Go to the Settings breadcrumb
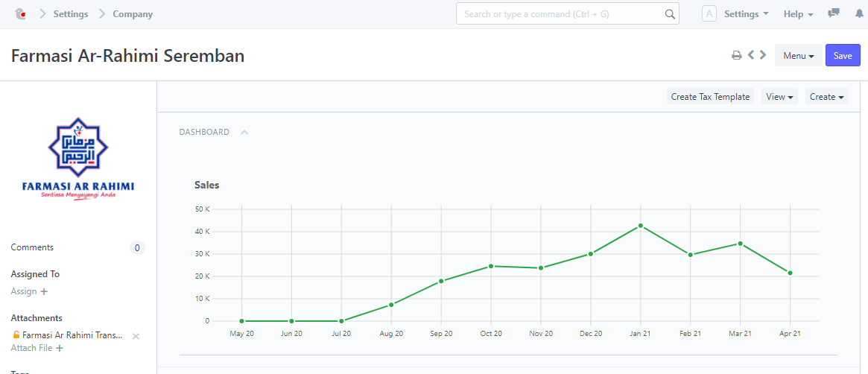Viewport: 868px width, 374px height. point(71,14)
